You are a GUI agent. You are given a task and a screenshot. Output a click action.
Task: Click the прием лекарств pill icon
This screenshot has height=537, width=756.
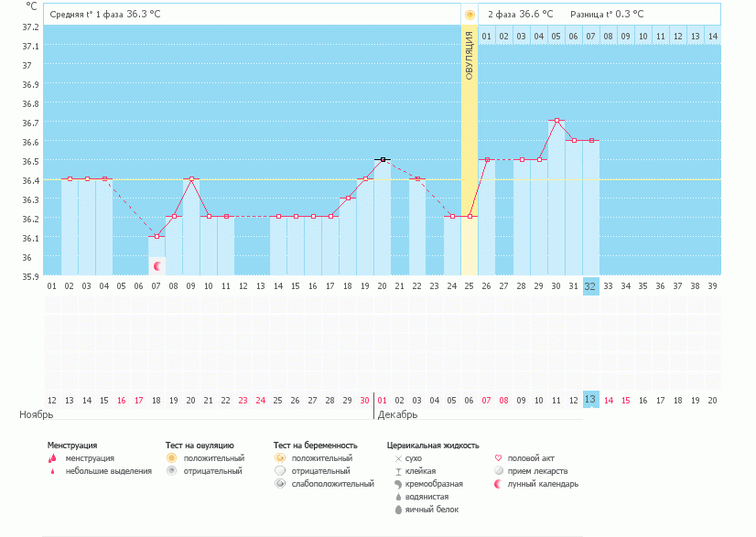(498, 471)
